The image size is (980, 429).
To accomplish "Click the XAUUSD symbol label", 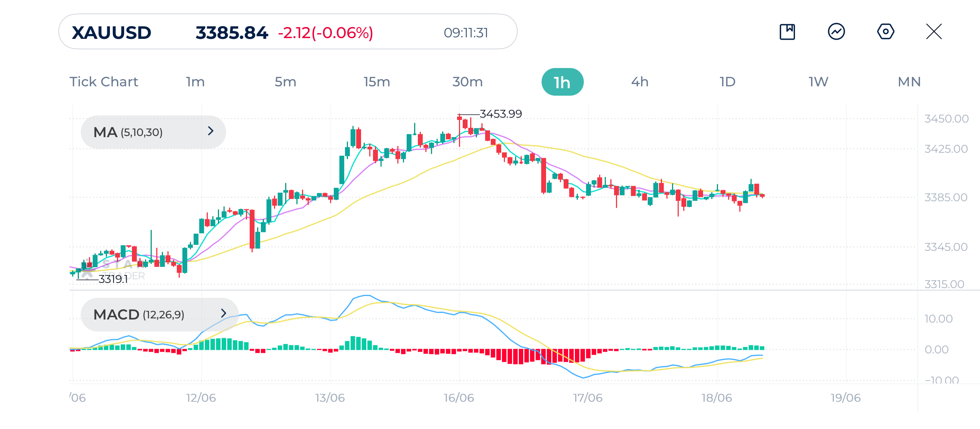I will (x=111, y=33).
